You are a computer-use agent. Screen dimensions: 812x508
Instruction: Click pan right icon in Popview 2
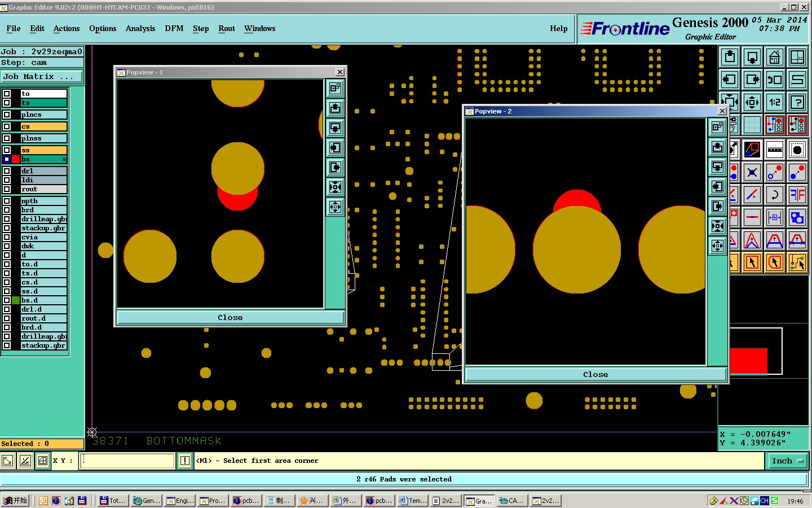pyautogui.click(x=717, y=206)
